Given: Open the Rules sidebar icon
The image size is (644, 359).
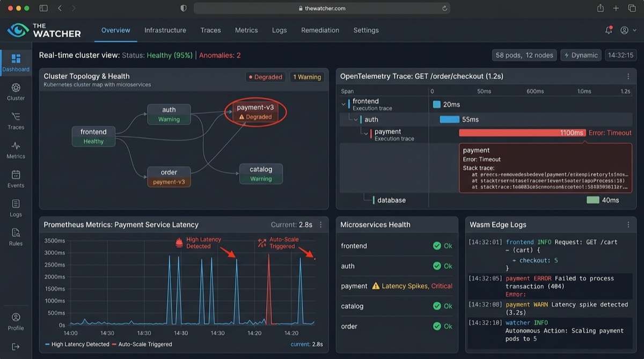Looking at the screenshot, I should click(x=16, y=232).
